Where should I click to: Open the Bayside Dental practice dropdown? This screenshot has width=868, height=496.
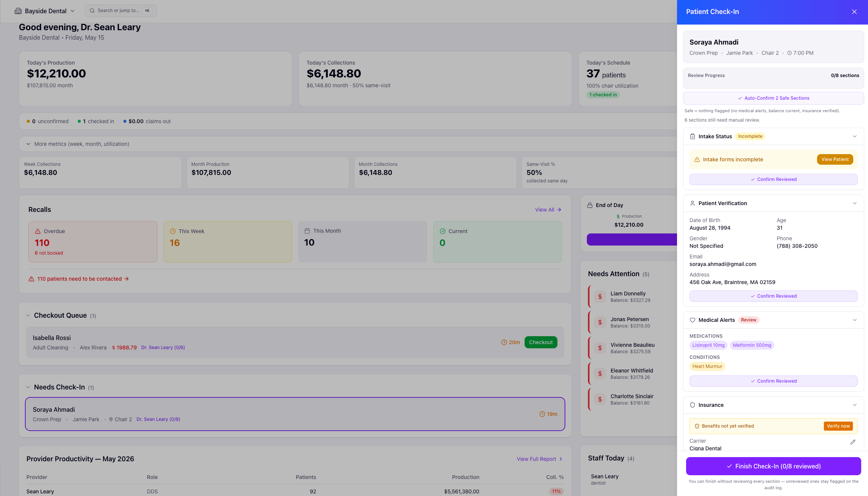coord(45,11)
